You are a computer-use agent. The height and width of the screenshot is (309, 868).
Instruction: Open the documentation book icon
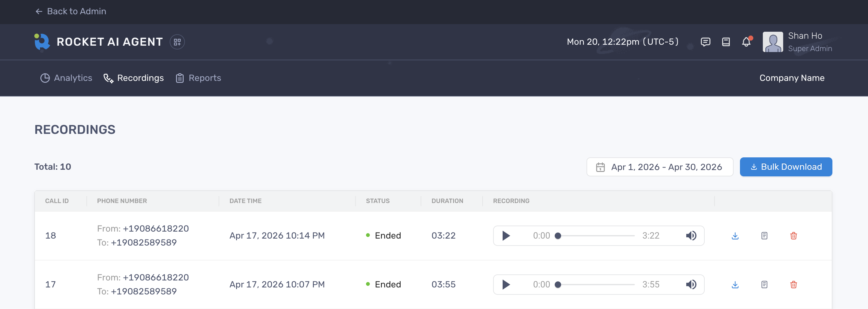[726, 42]
